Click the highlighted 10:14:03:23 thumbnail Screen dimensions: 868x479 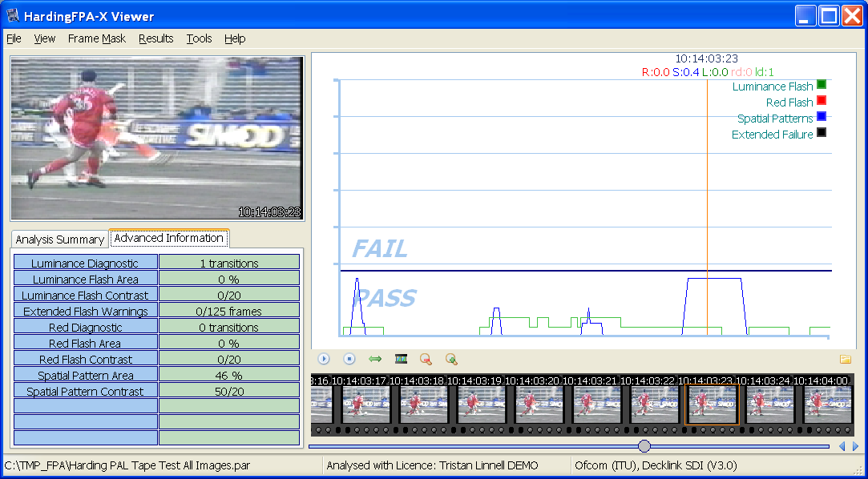pos(712,405)
